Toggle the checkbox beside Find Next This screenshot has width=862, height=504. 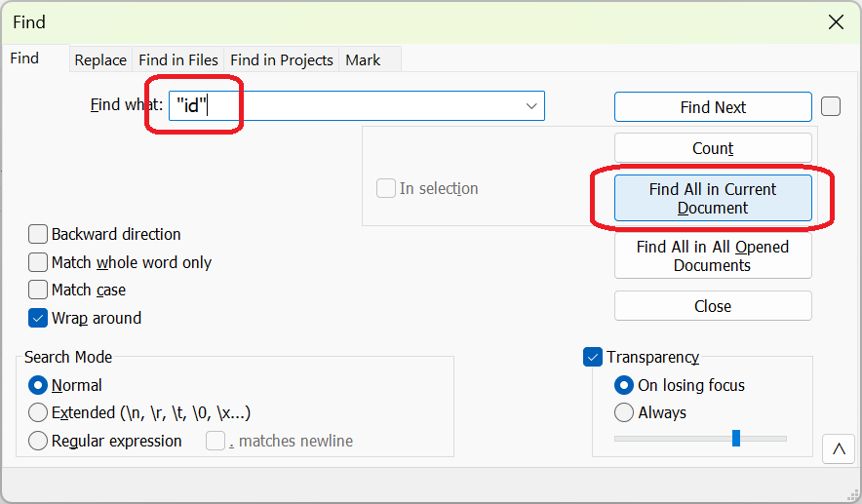(x=831, y=106)
